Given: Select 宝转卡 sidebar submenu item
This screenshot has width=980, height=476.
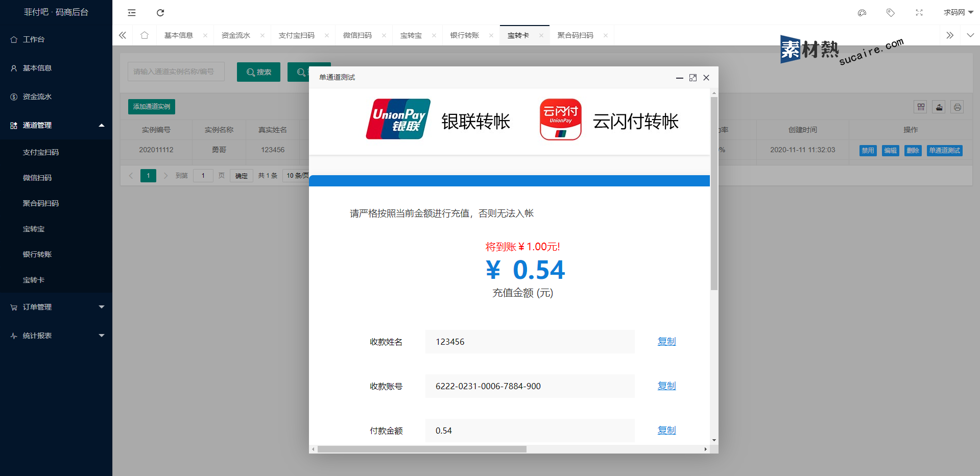Looking at the screenshot, I should [x=56, y=280].
